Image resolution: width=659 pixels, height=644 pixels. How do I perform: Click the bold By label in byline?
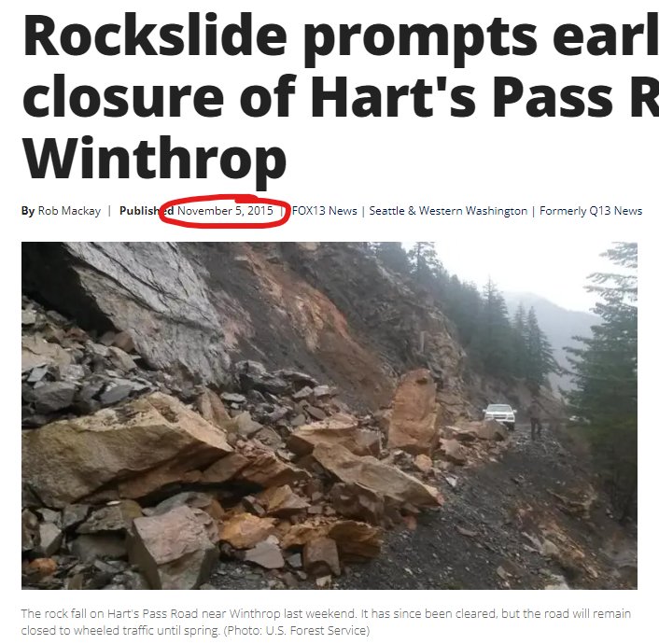[28, 211]
